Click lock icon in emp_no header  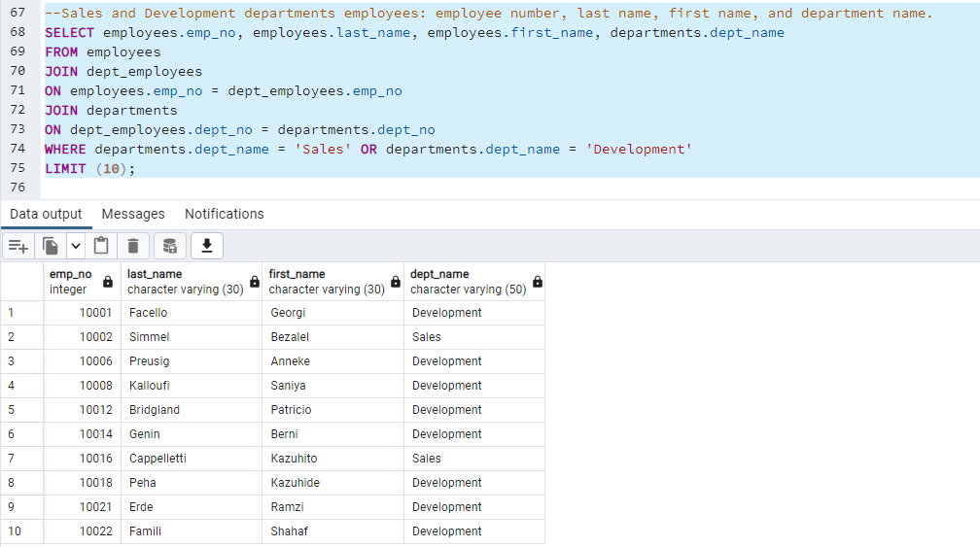coord(108,282)
